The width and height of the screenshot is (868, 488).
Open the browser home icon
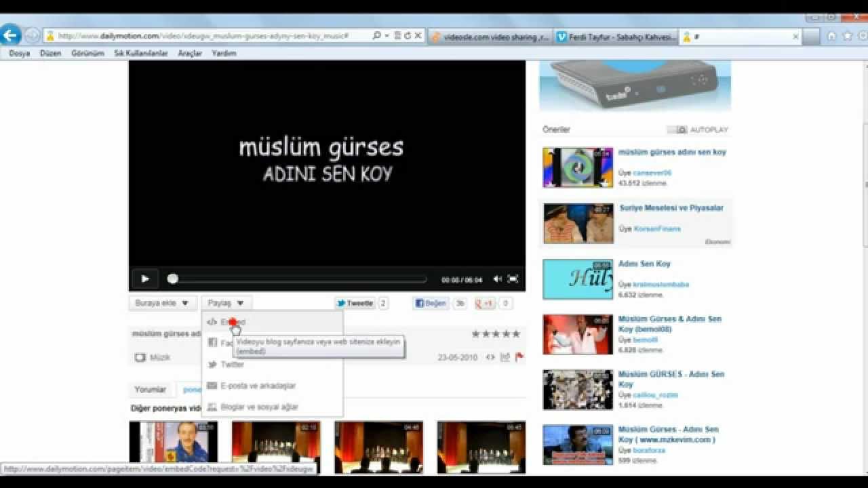coord(831,36)
